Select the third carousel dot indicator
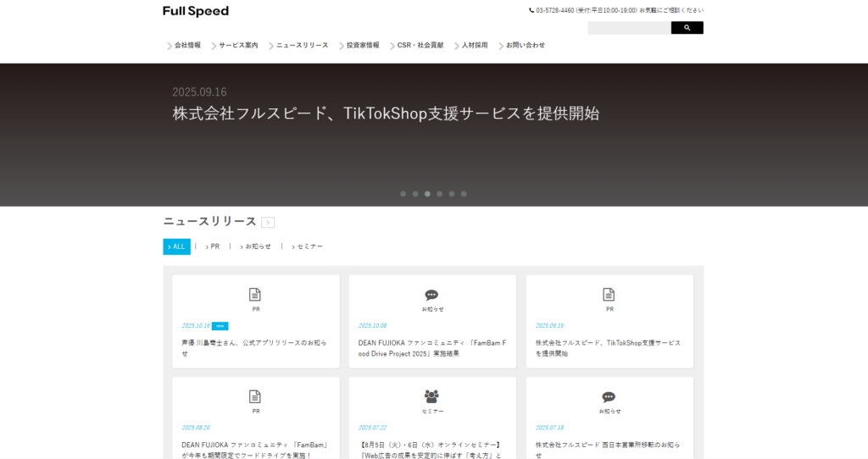Image resolution: width=868 pixels, height=459 pixels. (x=427, y=194)
